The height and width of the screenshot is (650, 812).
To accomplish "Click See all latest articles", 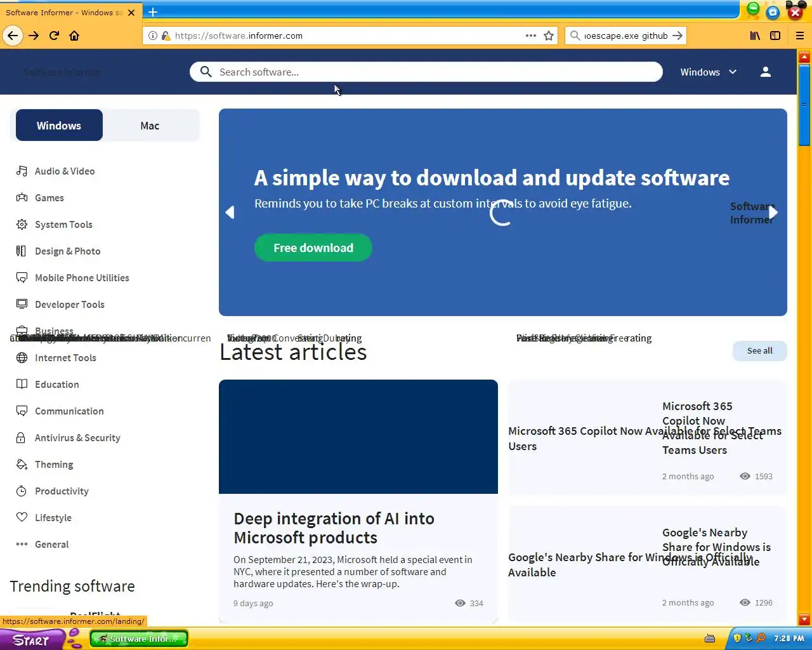I will pos(760,350).
